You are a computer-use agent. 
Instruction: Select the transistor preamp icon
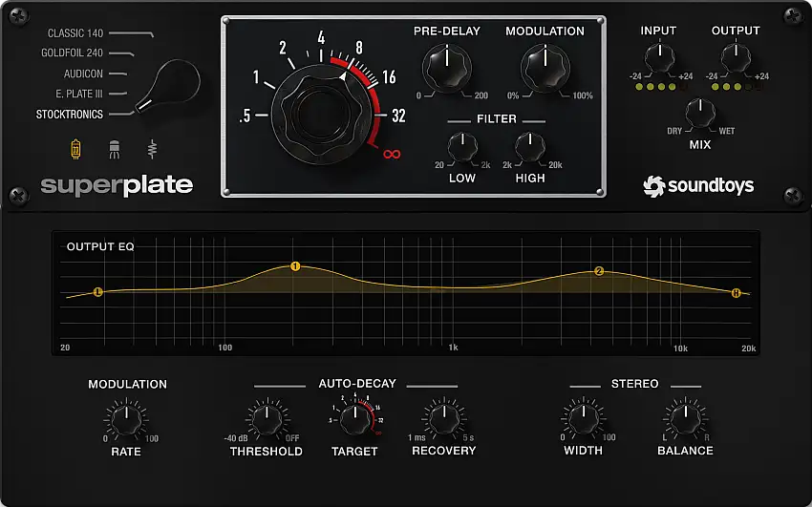[x=115, y=150]
